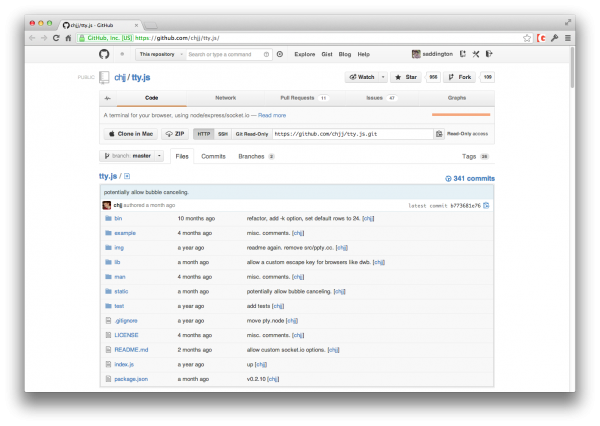Screen dimensions: 600x426
Task: Click the red extension icon in toolbar
Action: click(541, 38)
